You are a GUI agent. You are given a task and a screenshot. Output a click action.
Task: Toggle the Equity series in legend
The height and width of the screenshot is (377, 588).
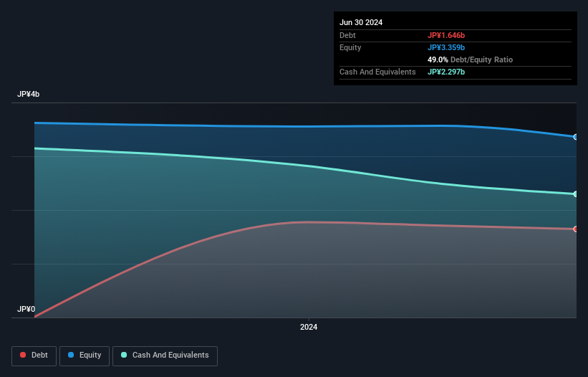tap(85, 355)
